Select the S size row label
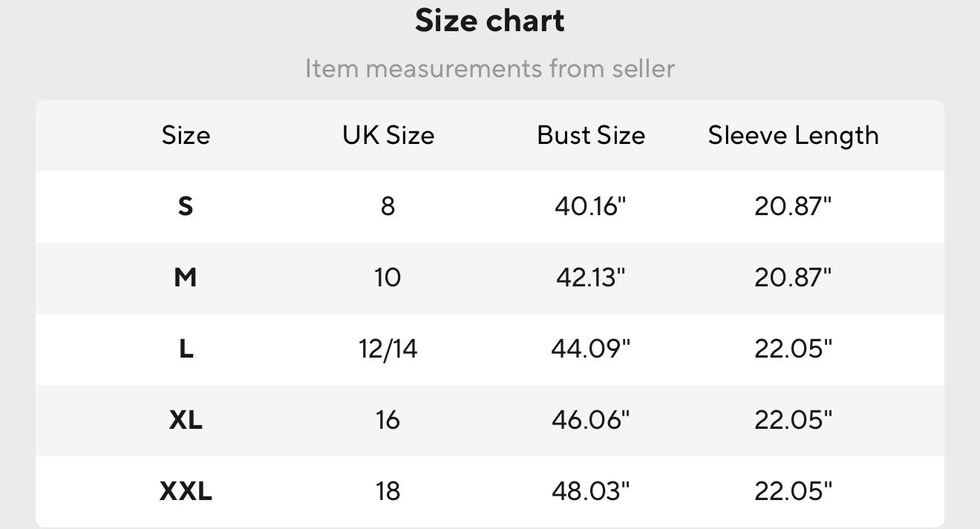 coord(186,206)
